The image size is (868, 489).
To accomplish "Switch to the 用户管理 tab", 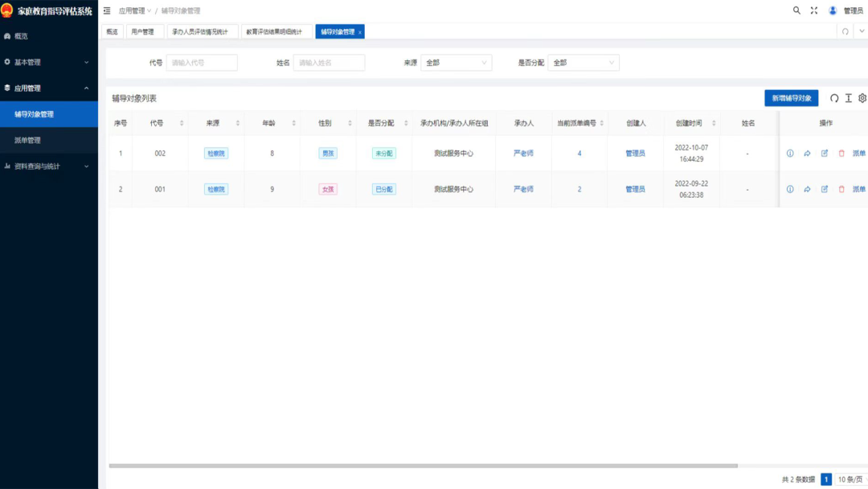I will 143,31.
